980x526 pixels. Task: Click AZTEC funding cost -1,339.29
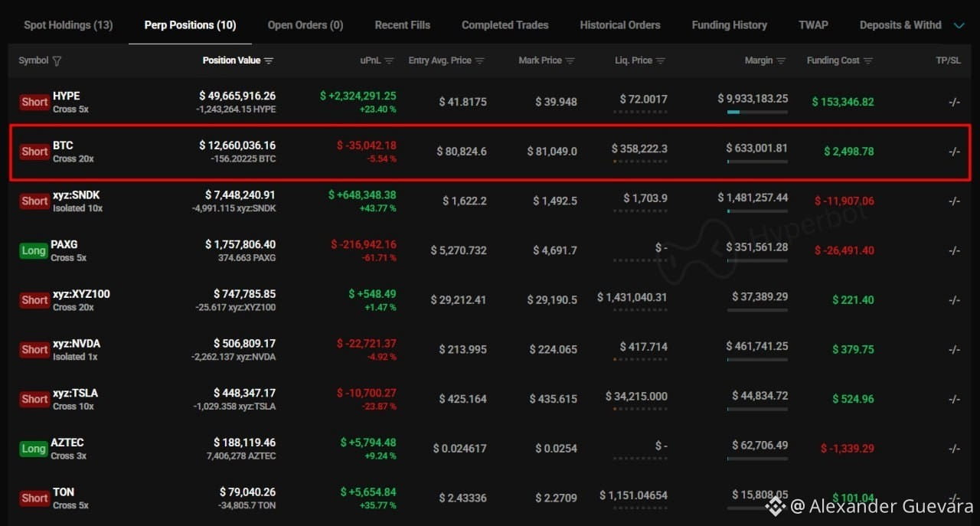[848, 449]
